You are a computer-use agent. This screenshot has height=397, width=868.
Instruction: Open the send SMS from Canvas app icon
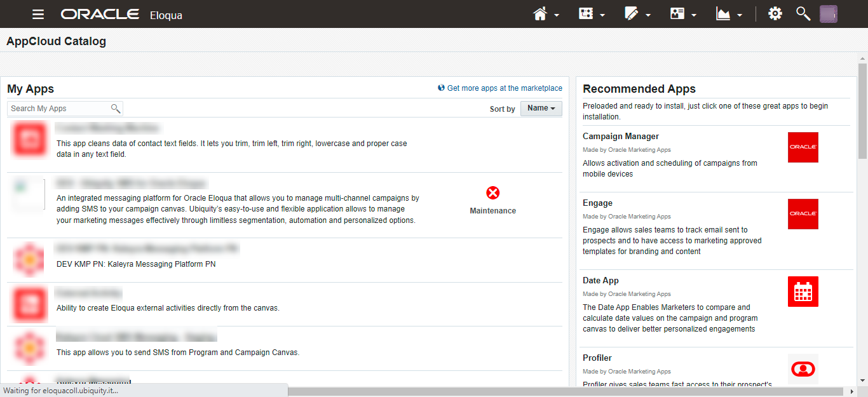point(30,347)
